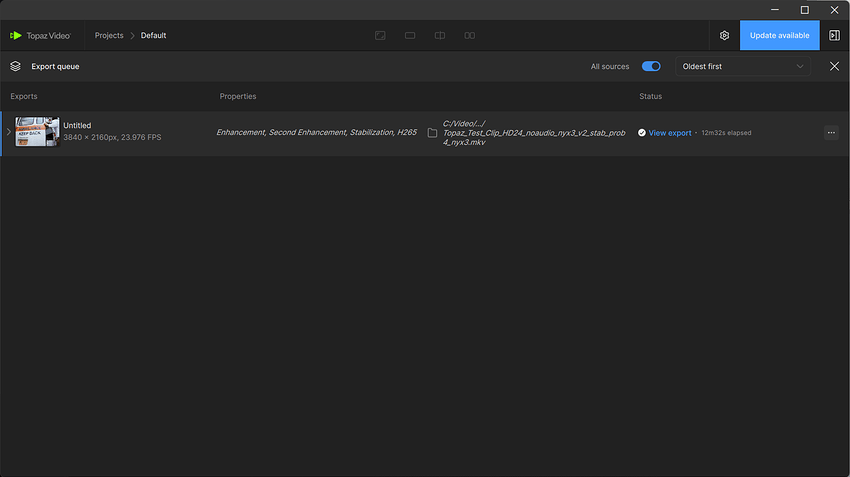
Task: Click the Untitled video thumbnail
Action: tap(37, 132)
